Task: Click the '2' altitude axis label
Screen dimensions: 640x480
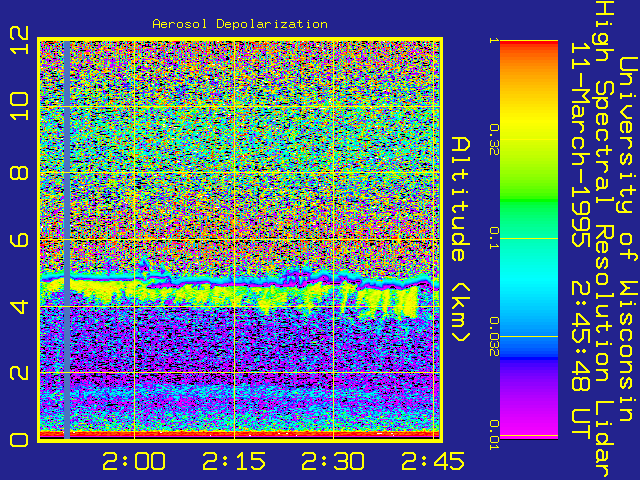Action: (x=19, y=373)
